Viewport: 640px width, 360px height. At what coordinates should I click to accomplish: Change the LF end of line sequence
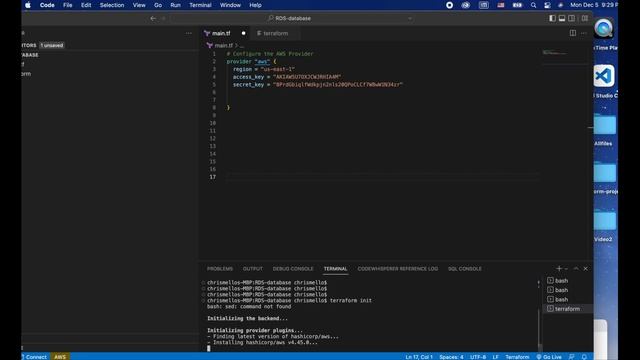[x=496, y=357]
